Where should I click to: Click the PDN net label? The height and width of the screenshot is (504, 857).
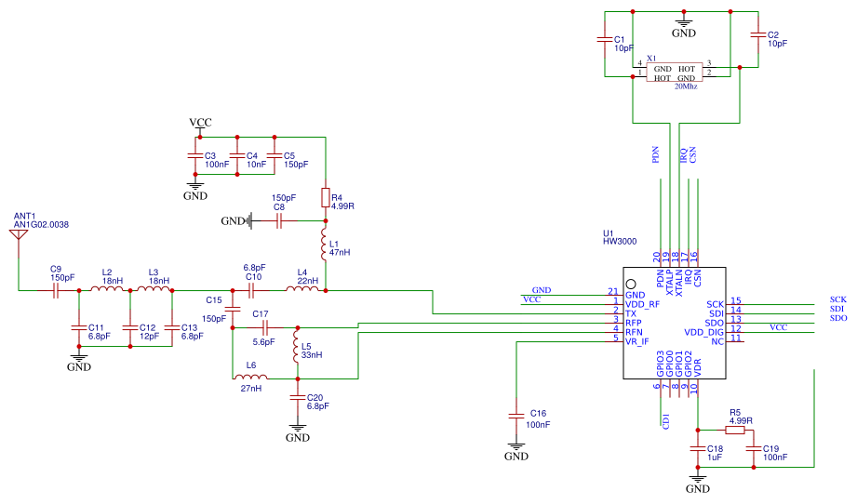point(656,154)
